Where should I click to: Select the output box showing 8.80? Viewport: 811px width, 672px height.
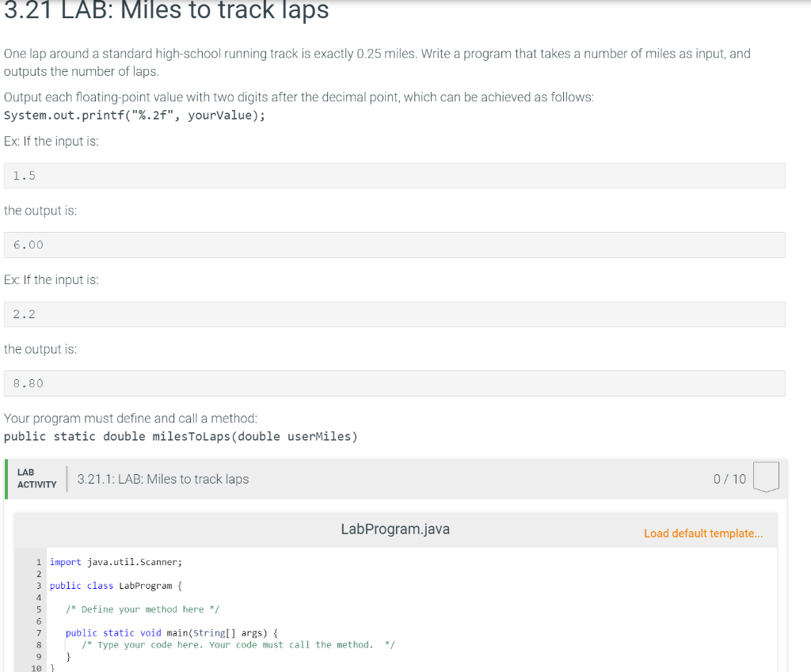pos(394,383)
